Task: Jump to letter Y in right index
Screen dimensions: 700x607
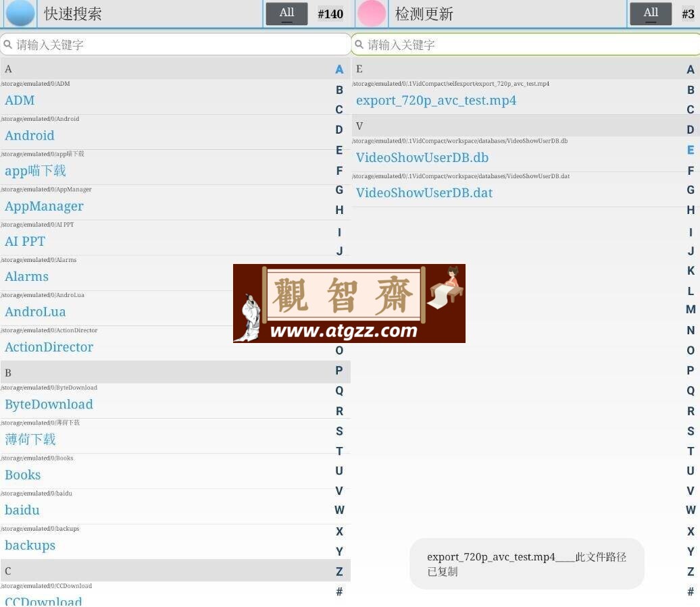Action: (x=691, y=551)
